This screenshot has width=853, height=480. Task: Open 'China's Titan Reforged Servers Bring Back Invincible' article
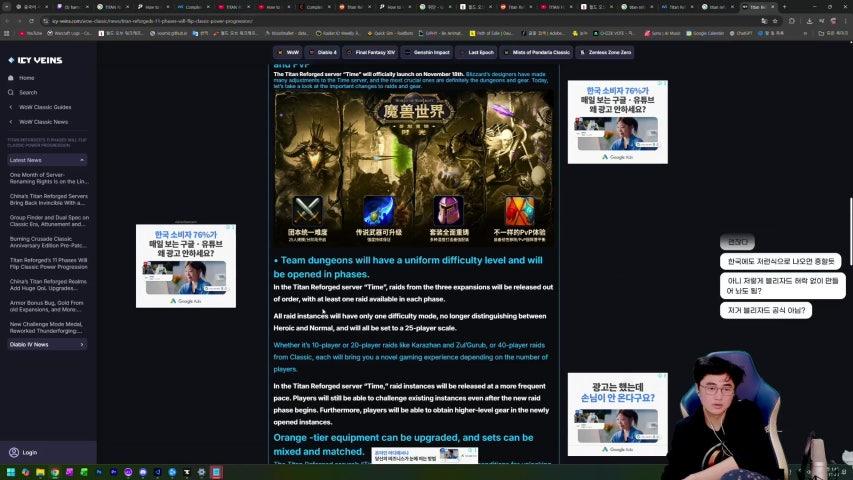point(48,199)
